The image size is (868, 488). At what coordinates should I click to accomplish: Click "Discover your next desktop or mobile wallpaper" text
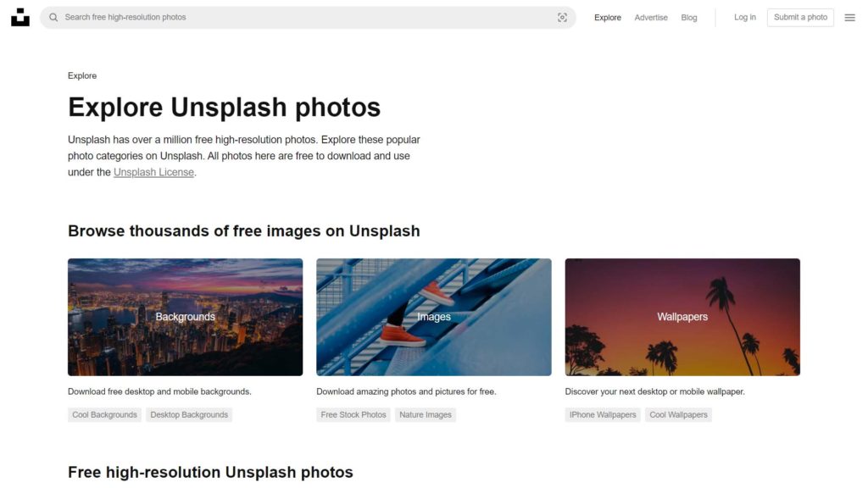click(655, 391)
